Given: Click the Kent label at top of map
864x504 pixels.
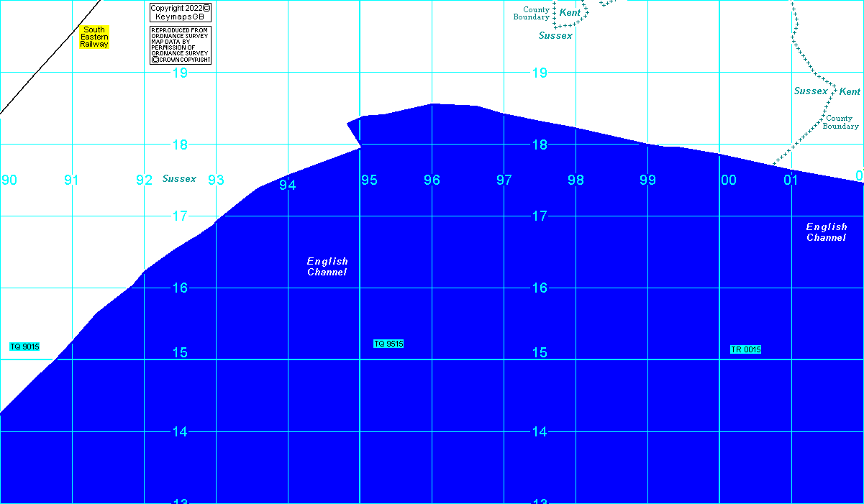Looking at the screenshot, I should (570, 13).
